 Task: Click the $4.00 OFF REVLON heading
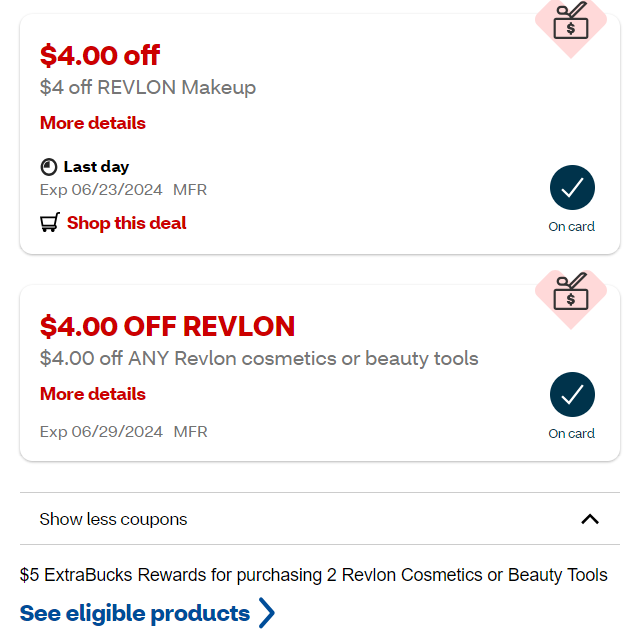[x=167, y=326]
